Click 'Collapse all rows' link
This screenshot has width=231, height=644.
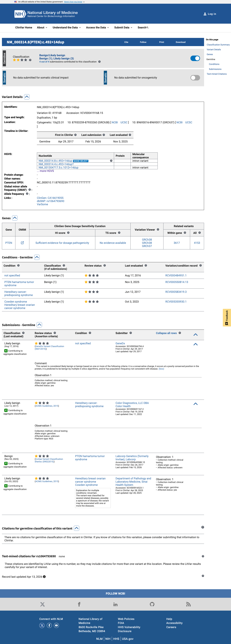166,333
